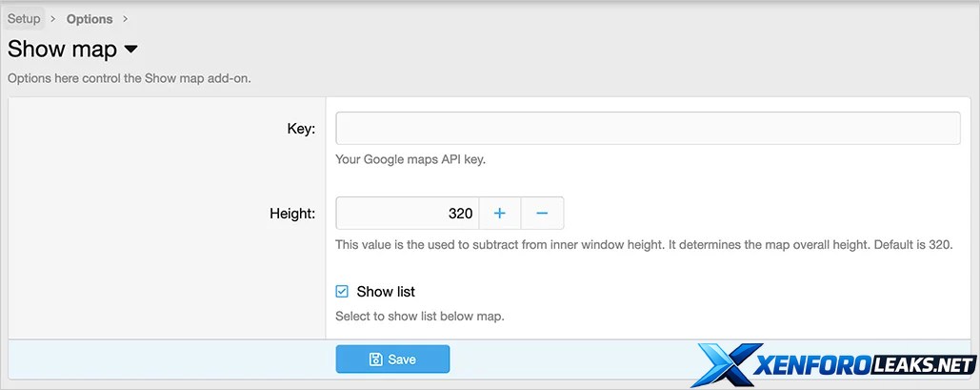Click the Setup breadcrumb link

tap(24, 18)
